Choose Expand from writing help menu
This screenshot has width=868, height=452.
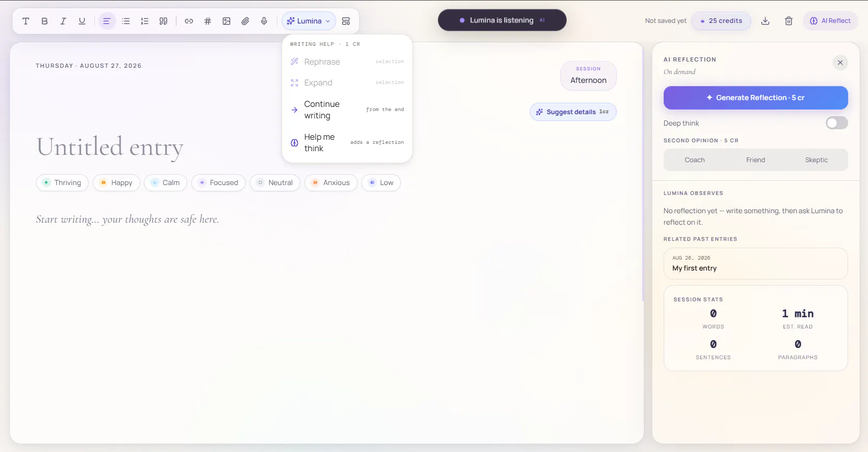[347, 83]
